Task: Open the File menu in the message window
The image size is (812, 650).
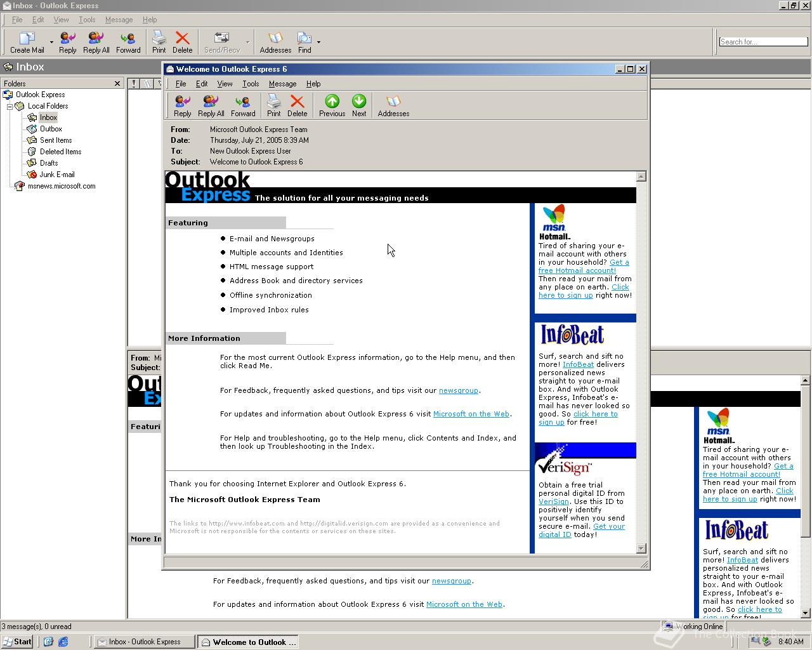Action: tap(181, 84)
